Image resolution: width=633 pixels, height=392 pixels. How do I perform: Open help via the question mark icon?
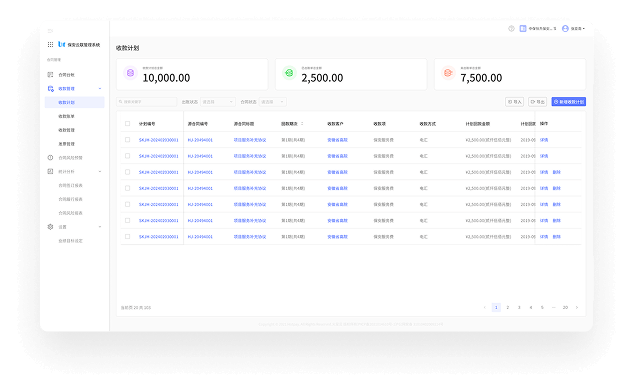point(511,28)
